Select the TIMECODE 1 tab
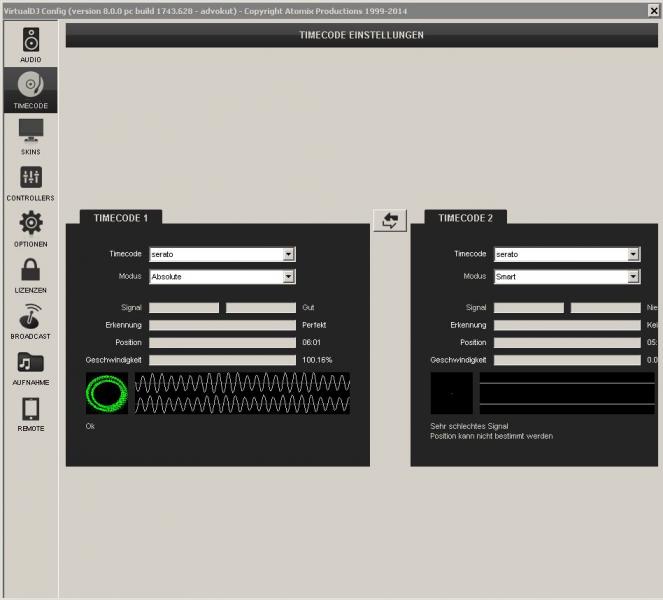This screenshot has width=663, height=600. [121, 218]
